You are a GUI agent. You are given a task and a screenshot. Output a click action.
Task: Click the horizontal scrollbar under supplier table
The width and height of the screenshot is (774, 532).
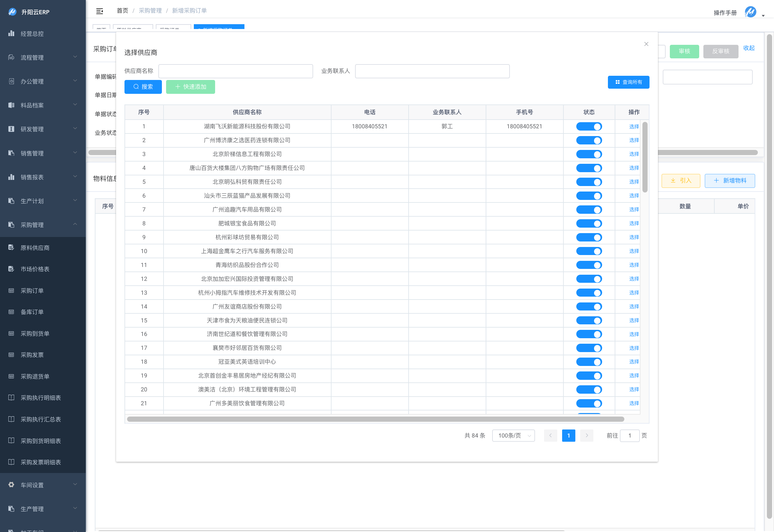[375, 419]
